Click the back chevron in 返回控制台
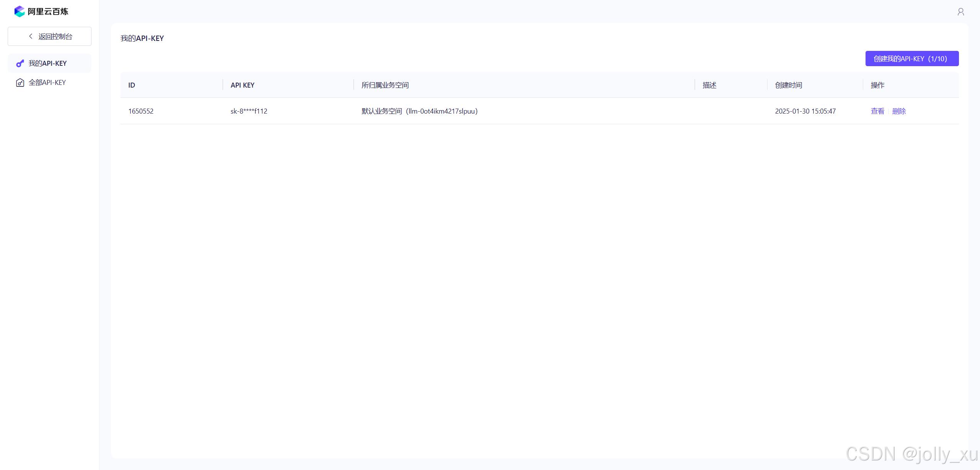980x470 pixels. (31, 36)
